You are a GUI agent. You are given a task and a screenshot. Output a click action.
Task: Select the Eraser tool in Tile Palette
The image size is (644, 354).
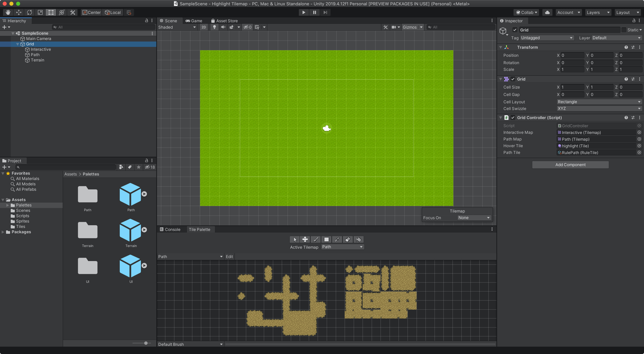click(347, 239)
